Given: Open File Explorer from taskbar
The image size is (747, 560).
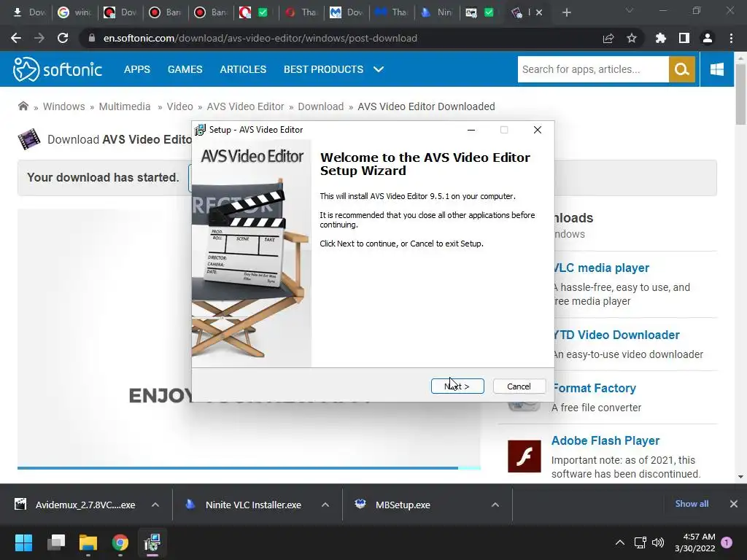Looking at the screenshot, I should pos(88,542).
